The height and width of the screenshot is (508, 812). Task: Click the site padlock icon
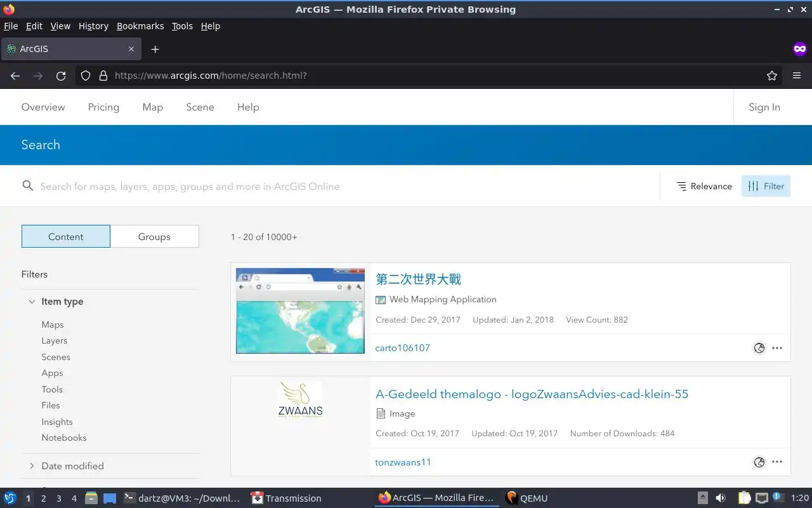103,76
